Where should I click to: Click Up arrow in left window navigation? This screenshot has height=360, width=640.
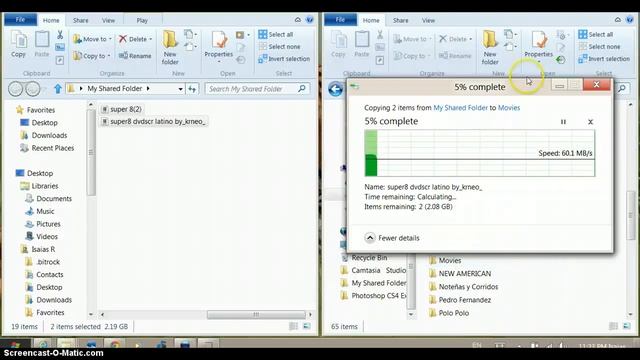click(58, 89)
